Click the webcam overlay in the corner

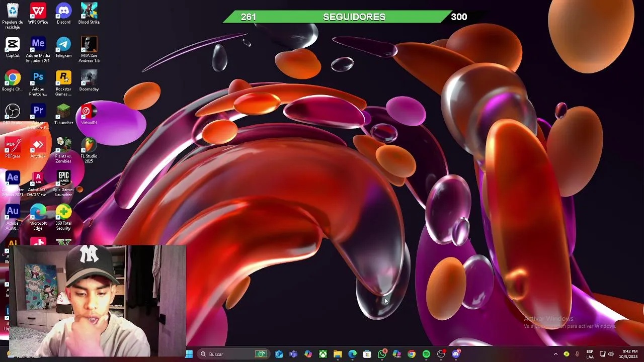(98, 301)
